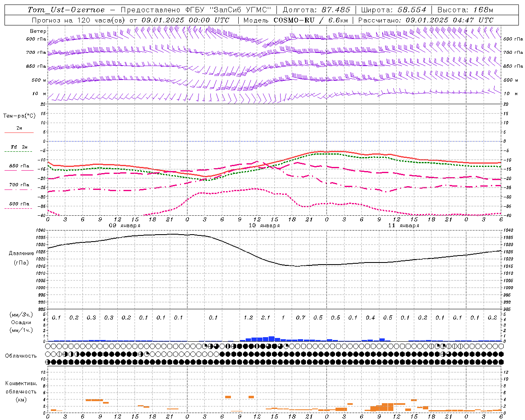525x420 pixels.
Task: Click the 1.2 precipitation value
Action: (x=248, y=317)
